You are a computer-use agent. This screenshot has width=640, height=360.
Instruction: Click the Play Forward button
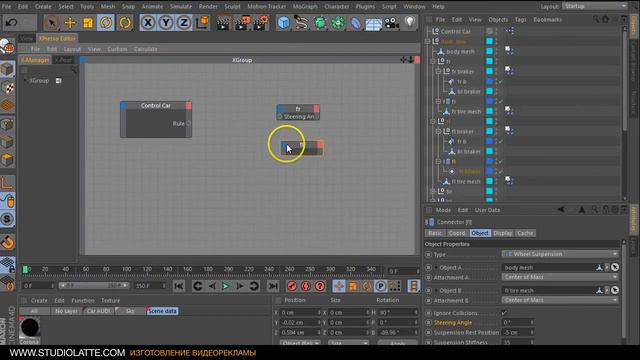coord(225,286)
